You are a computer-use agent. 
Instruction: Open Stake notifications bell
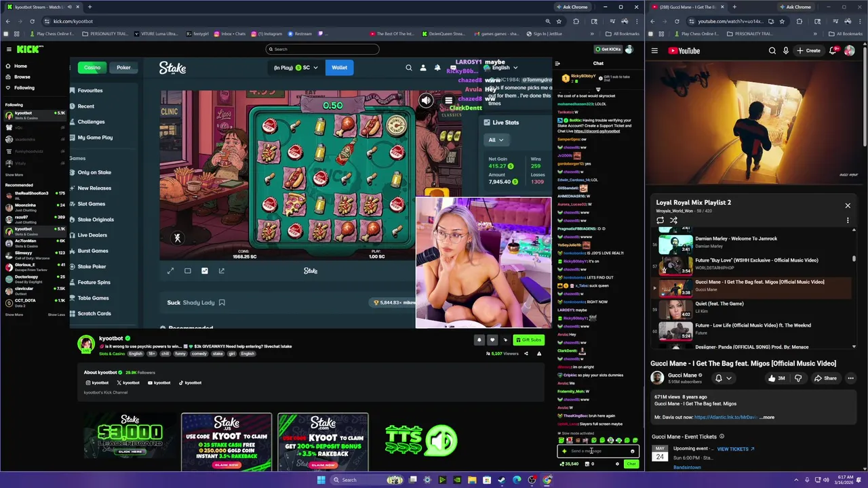click(x=437, y=68)
